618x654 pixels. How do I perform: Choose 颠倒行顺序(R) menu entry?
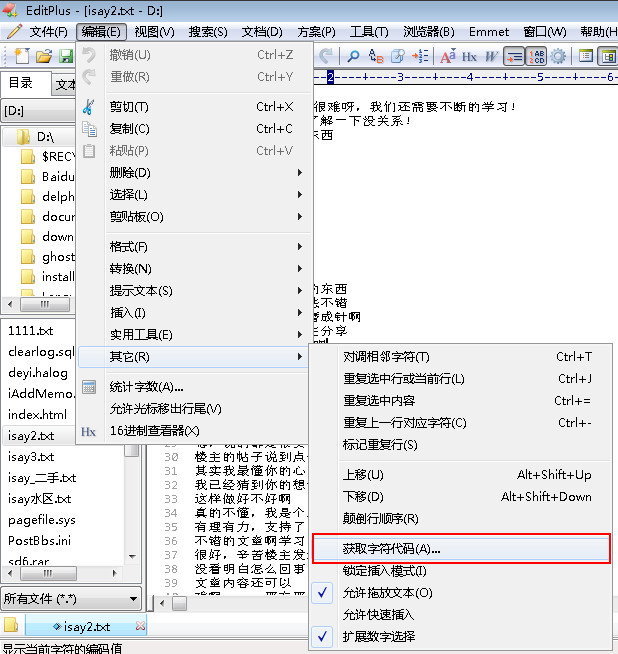[x=461, y=518]
